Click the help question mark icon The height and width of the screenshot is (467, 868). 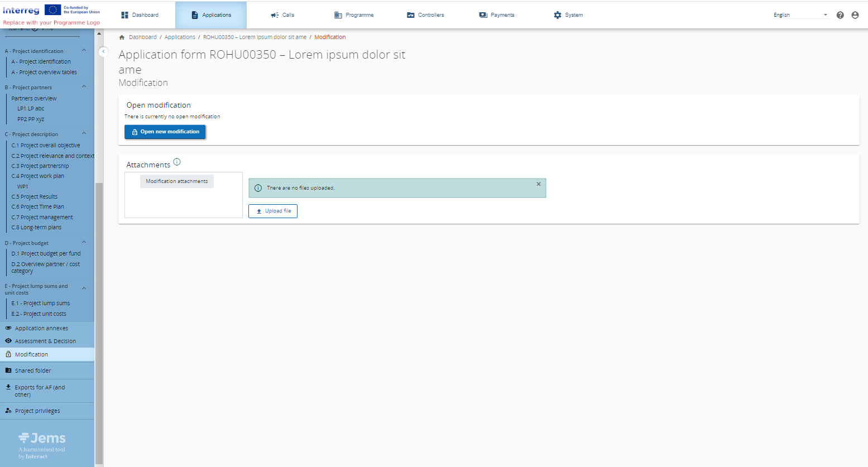pos(840,15)
